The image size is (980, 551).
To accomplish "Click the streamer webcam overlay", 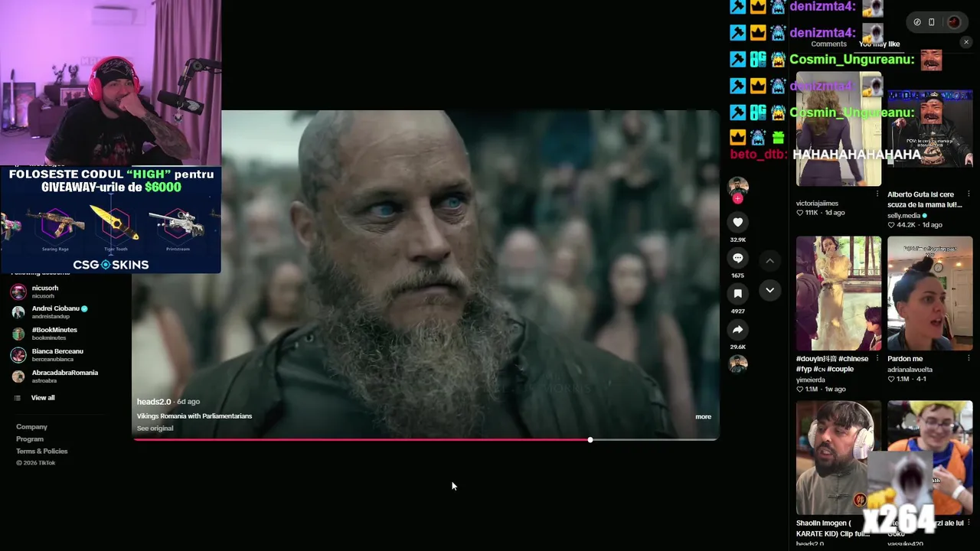I will 110,82.
